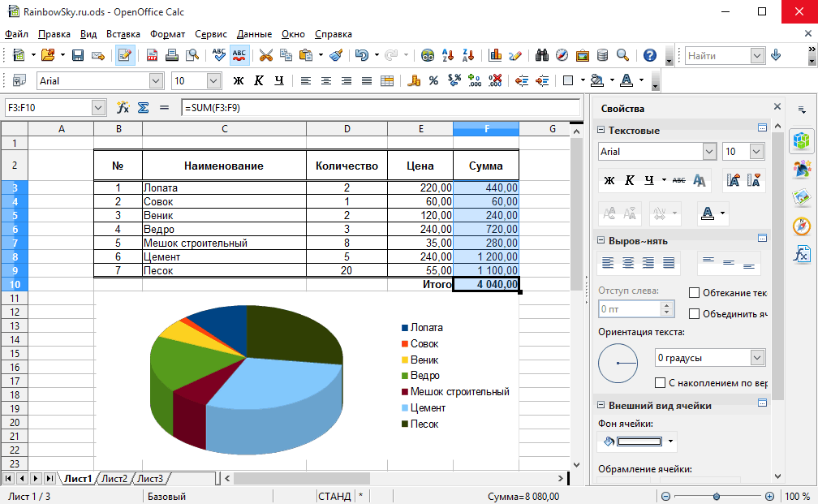Click the Copy icon

pyautogui.click(x=286, y=55)
